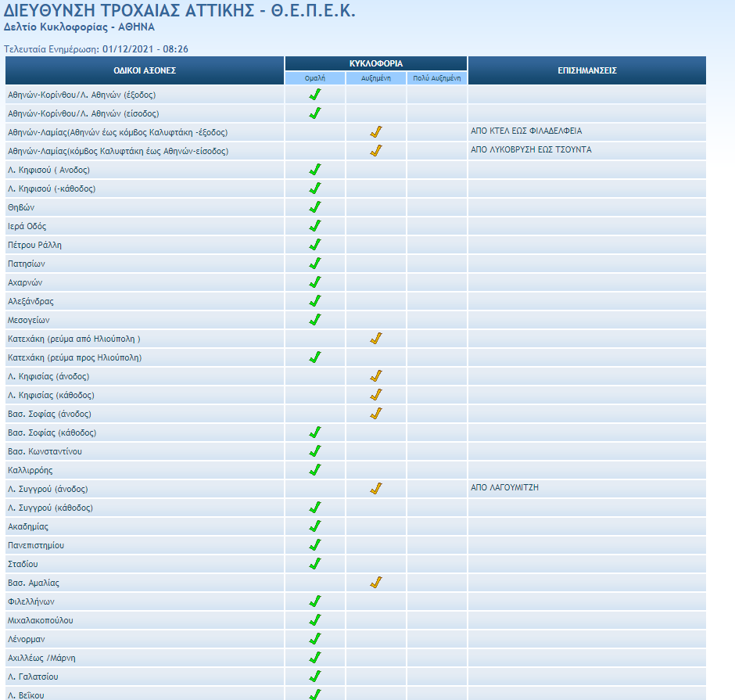Select the Αλεξάνδρας road name
735x700 pixels.
tap(30, 301)
